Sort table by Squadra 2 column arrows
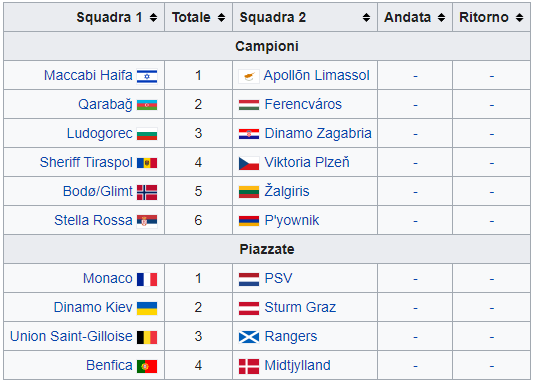Viewport: 536px width, 383px height. click(366, 17)
